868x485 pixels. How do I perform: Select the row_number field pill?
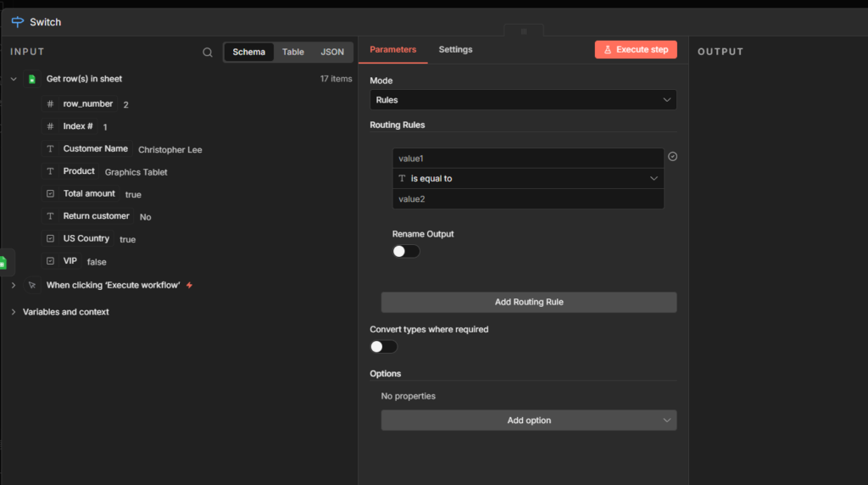pyautogui.click(x=81, y=103)
